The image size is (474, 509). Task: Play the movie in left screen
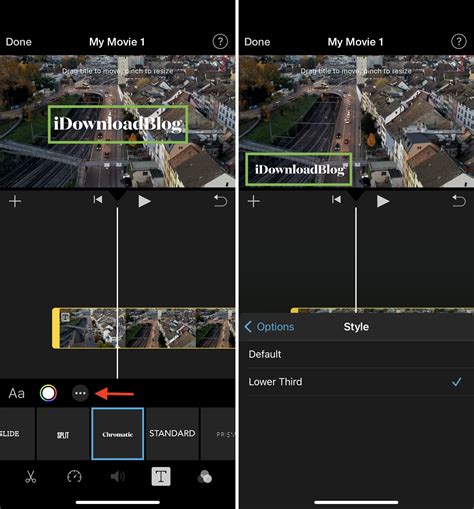tap(144, 201)
